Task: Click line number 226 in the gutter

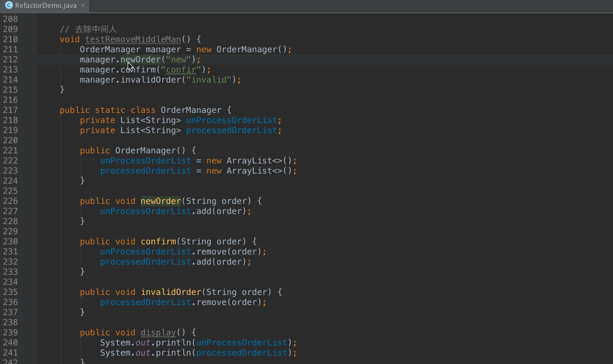Action: point(11,201)
